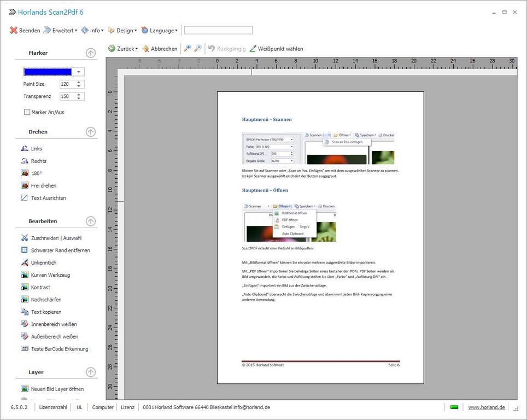Increase Transparenz with the up arrow
527x420 pixels.
(x=79, y=95)
